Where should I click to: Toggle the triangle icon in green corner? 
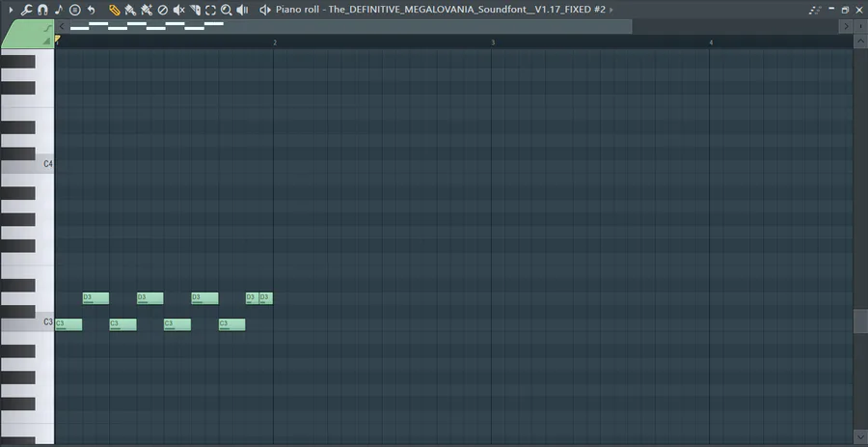pyautogui.click(x=47, y=41)
